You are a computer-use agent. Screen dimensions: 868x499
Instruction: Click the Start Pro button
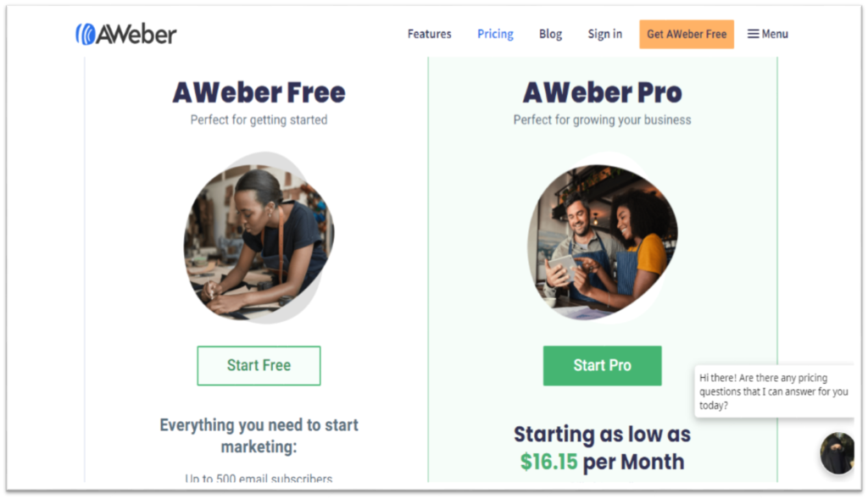click(x=602, y=366)
